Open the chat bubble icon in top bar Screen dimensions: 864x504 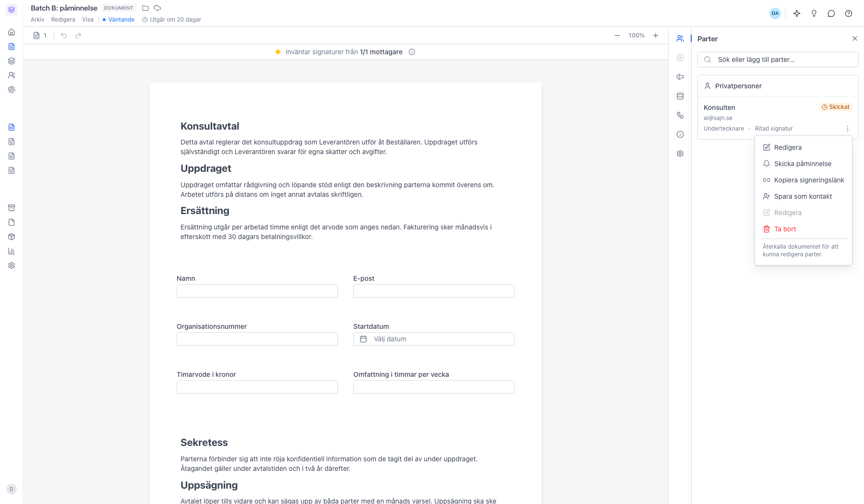(831, 13)
